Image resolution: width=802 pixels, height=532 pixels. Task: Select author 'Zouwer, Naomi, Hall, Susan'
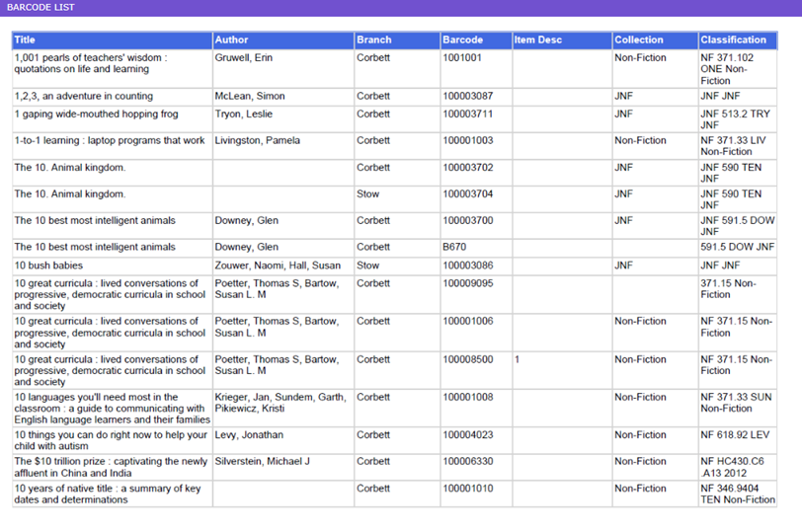(278, 266)
